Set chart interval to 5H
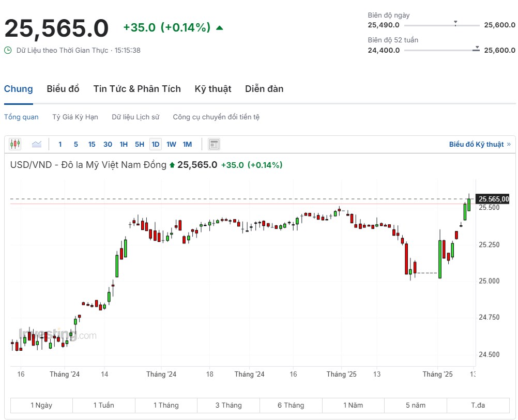The image size is (518, 420). coord(140,144)
